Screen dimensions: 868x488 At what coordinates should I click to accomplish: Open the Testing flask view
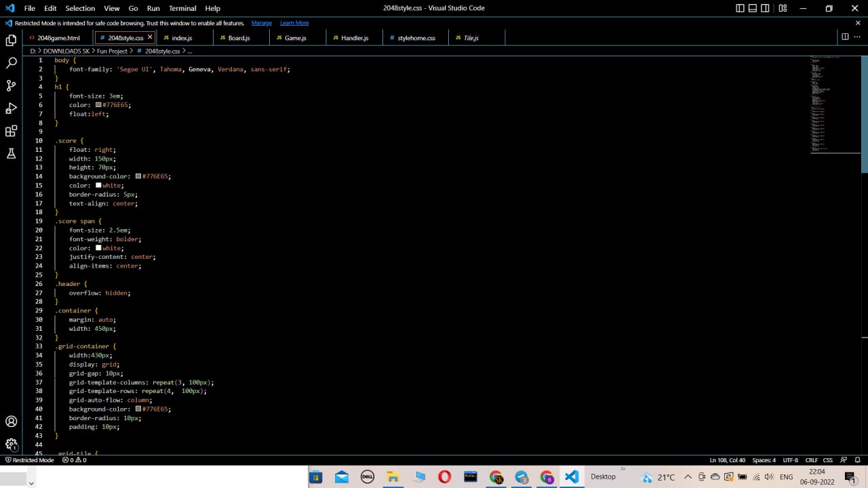coord(11,154)
